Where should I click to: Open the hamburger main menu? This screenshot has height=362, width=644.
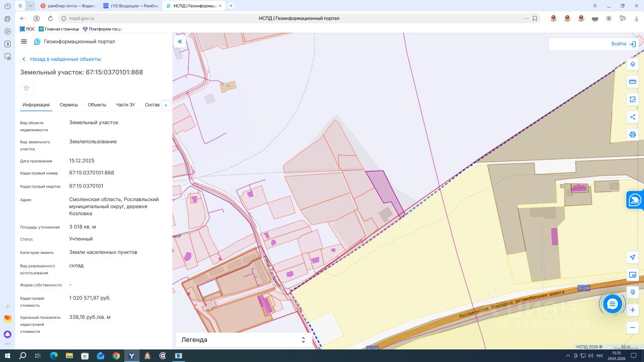pos(24,42)
